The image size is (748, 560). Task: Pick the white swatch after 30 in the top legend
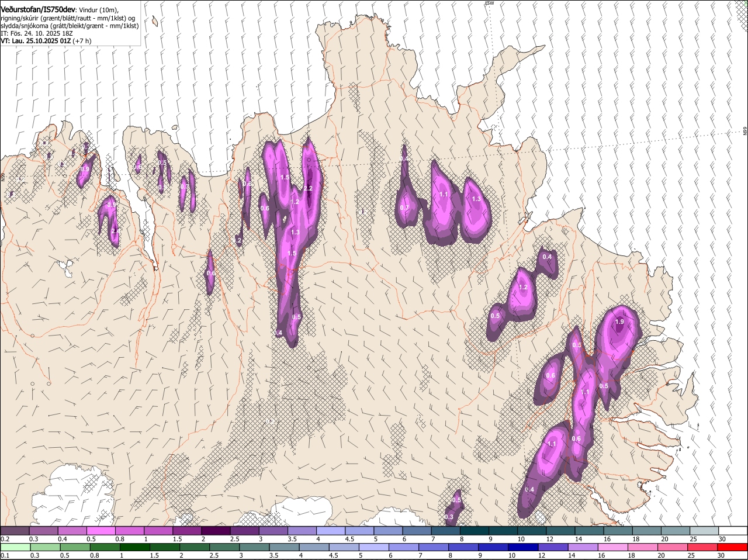pyautogui.click(x=733, y=531)
